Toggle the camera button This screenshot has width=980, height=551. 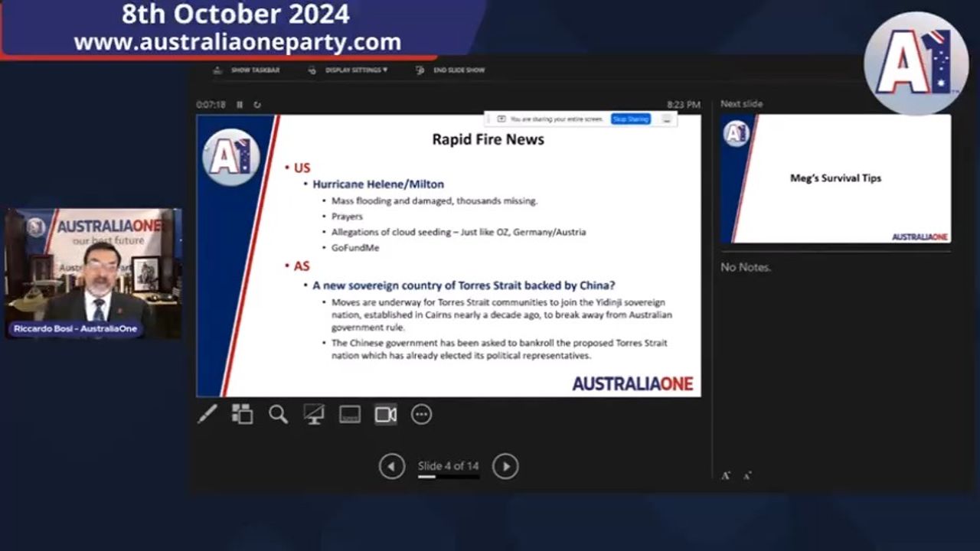385,414
